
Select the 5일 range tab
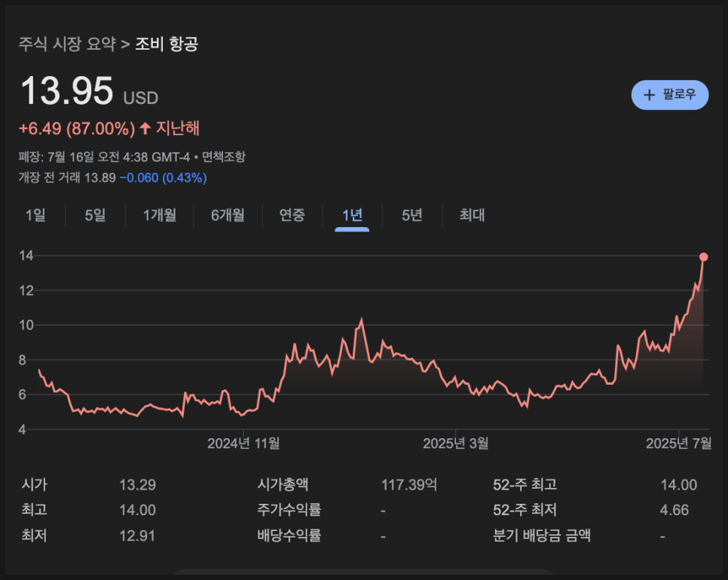[x=95, y=215]
